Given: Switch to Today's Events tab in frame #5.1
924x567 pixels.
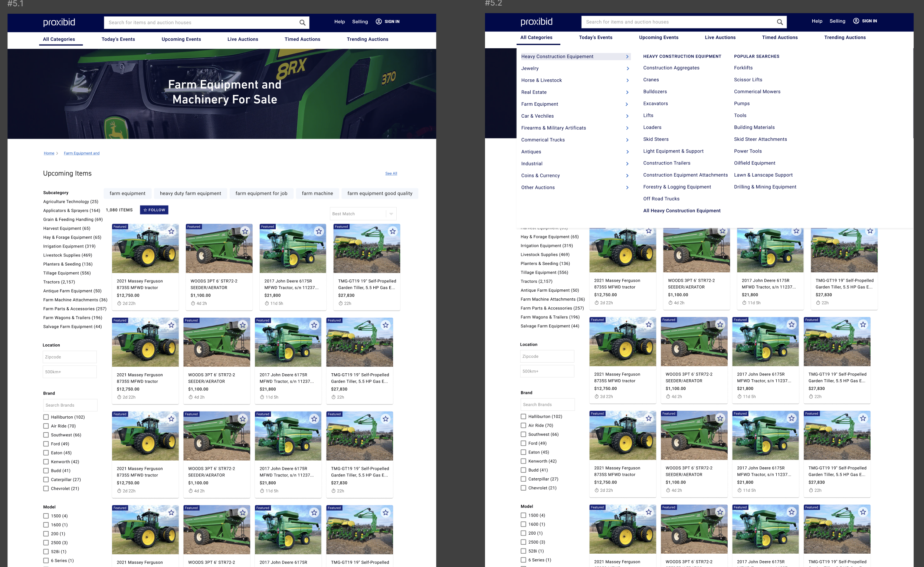Looking at the screenshot, I should [x=118, y=39].
